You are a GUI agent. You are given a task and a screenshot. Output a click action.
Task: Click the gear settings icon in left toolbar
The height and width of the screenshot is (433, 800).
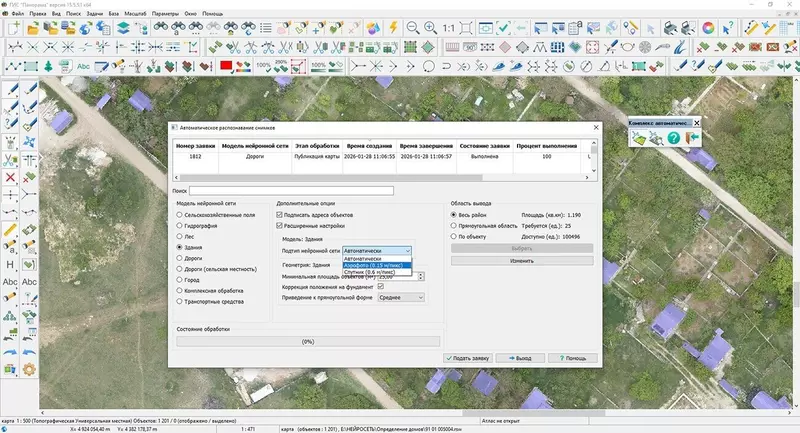click(30, 370)
